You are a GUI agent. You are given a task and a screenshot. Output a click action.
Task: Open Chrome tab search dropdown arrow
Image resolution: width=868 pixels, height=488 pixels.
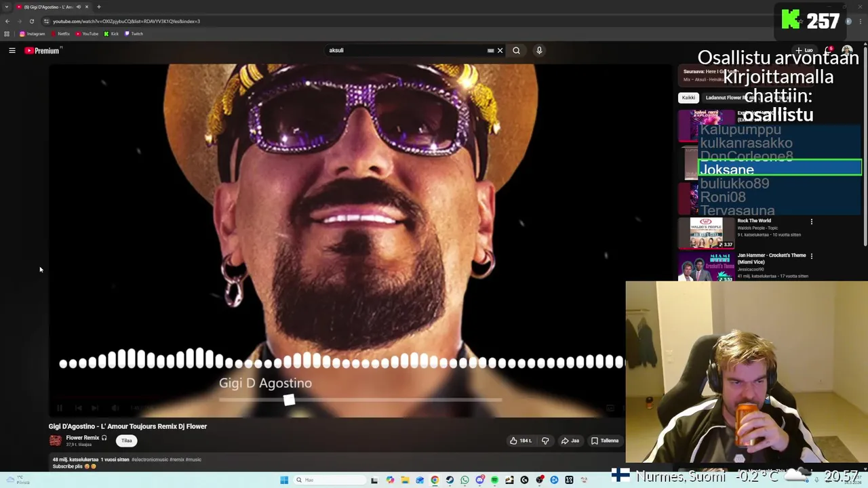7,7
